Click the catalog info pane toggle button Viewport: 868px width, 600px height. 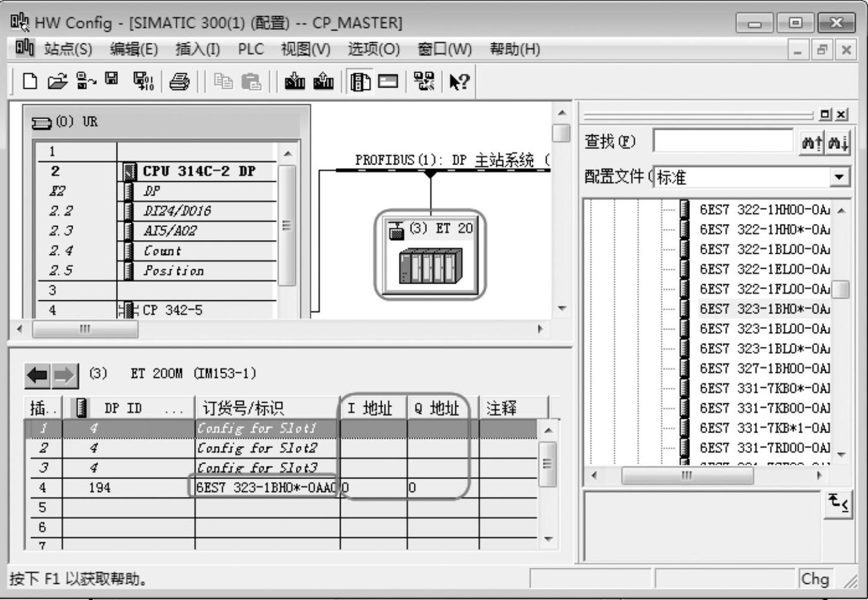pyautogui.click(x=838, y=503)
